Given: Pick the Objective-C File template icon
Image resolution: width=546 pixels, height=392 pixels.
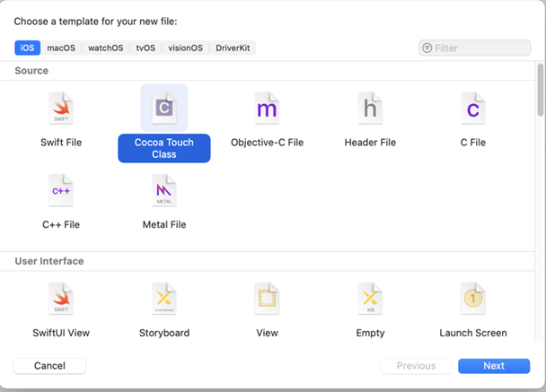Looking at the screenshot, I should pyautogui.click(x=267, y=109).
